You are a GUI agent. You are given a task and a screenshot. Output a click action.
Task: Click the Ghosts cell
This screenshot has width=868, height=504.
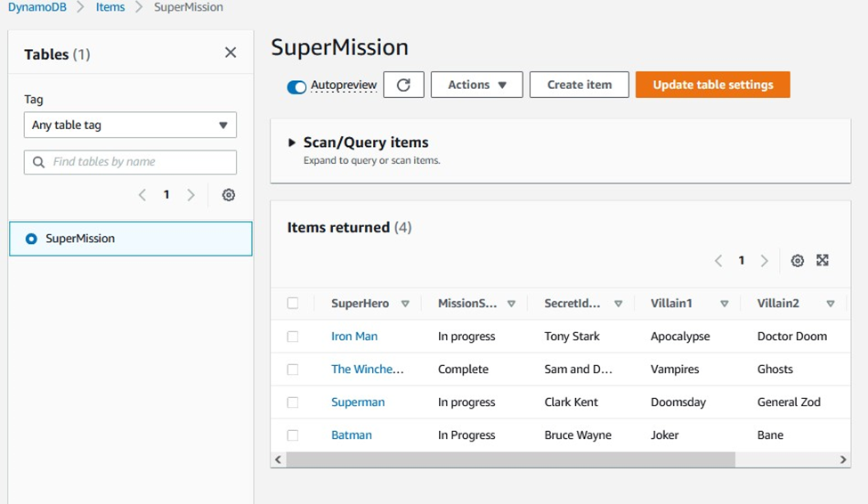point(775,369)
